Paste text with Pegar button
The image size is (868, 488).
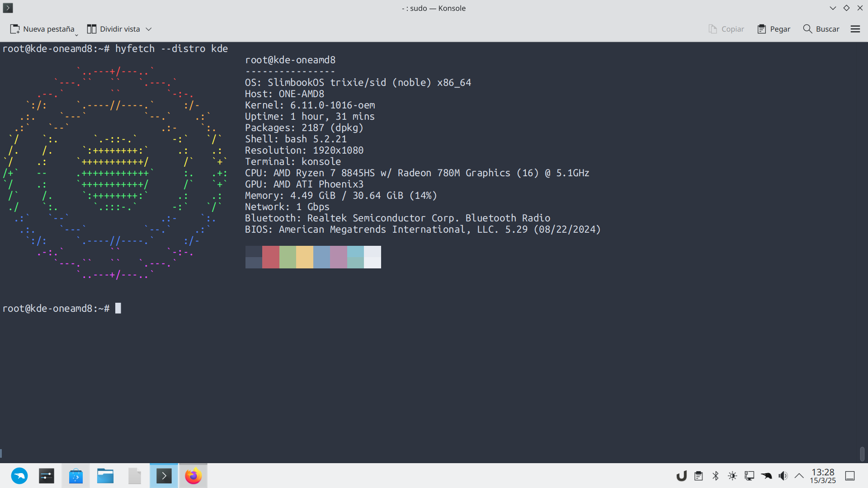tap(774, 29)
